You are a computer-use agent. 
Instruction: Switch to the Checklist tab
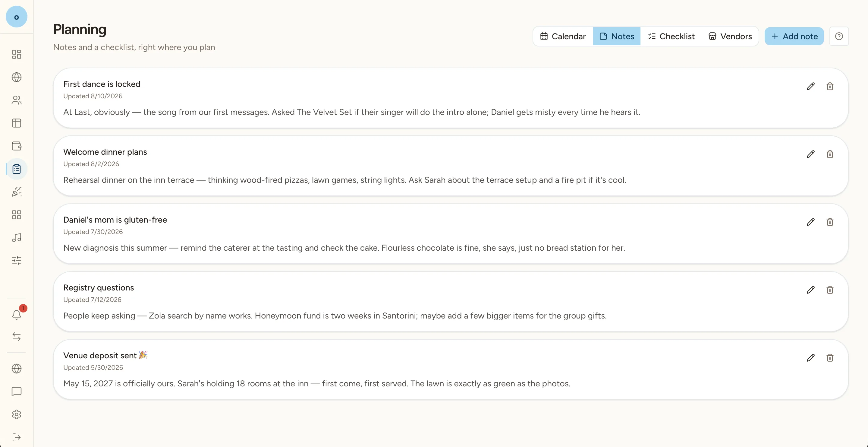pos(671,36)
